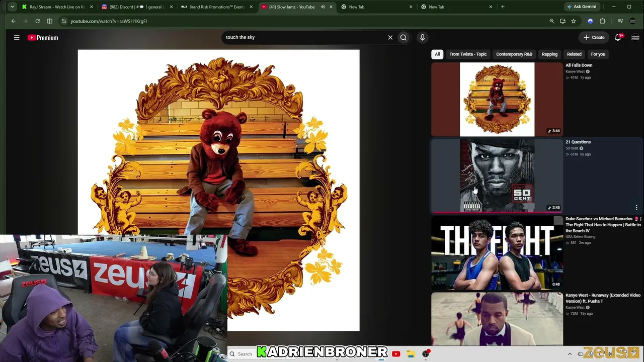Open the YouTube account avatar menu
This screenshot has width=644, height=362.
click(635, 38)
